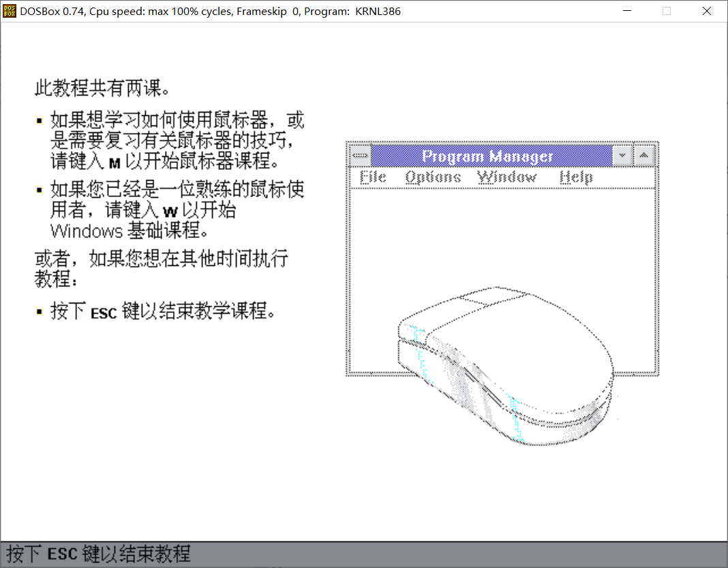Click the '或者，如果您想在其他时间执行' line
Screen dimensions: 728x568
tap(161, 258)
